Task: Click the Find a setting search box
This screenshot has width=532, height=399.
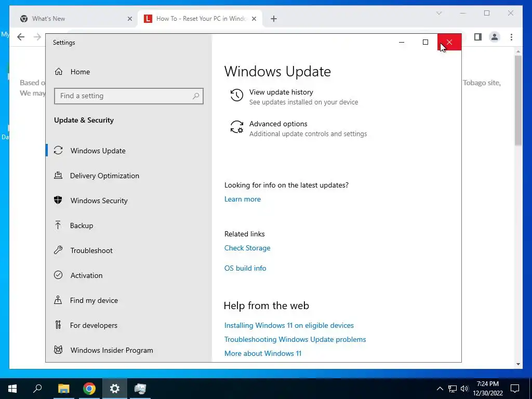Action: pos(129,96)
